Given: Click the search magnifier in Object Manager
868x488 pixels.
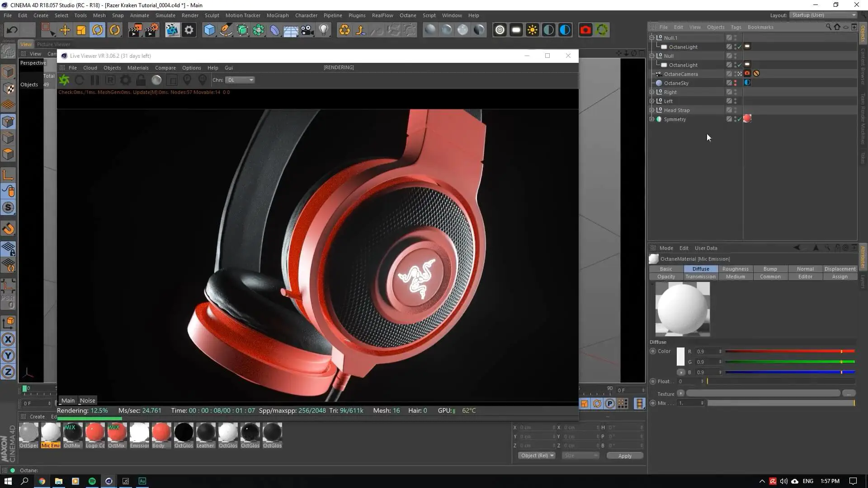Looking at the screenshot, I should click(x=829, y=27).
